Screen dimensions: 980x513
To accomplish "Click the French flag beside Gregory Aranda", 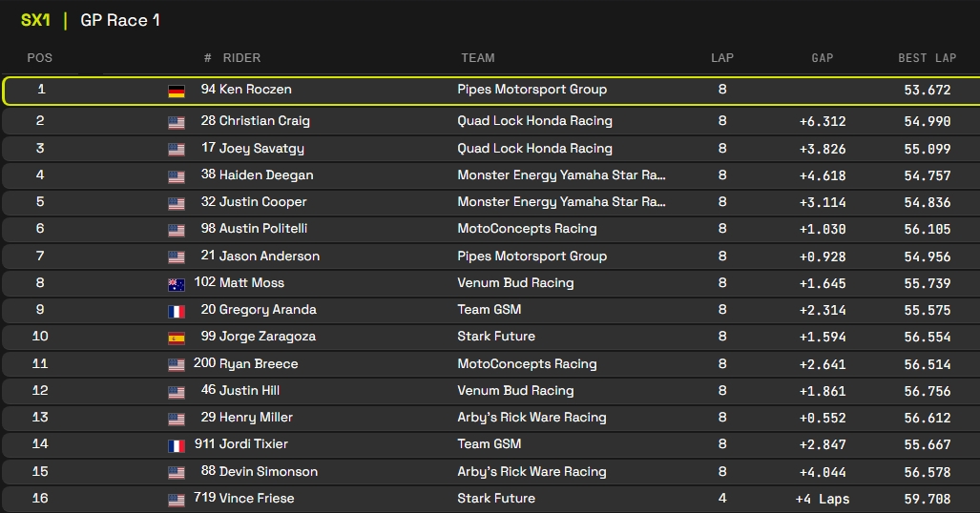I will pyautogui.click(x=177, y=311).
